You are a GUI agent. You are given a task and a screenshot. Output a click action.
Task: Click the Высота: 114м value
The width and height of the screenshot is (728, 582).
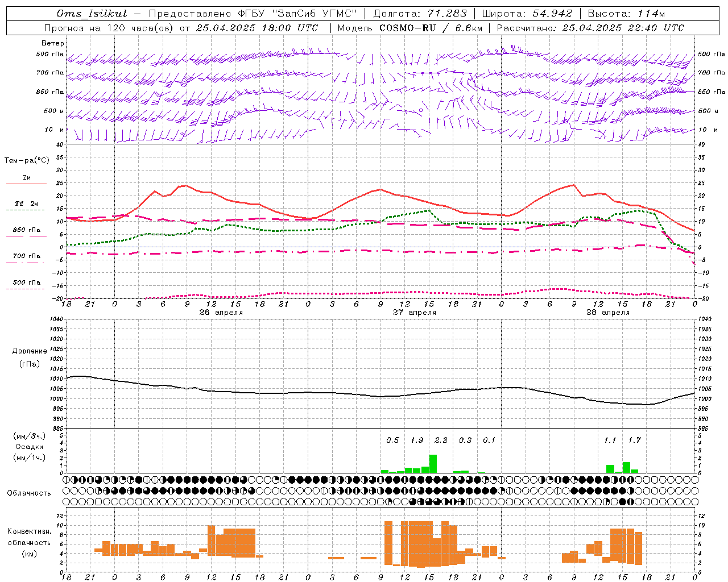626,14
